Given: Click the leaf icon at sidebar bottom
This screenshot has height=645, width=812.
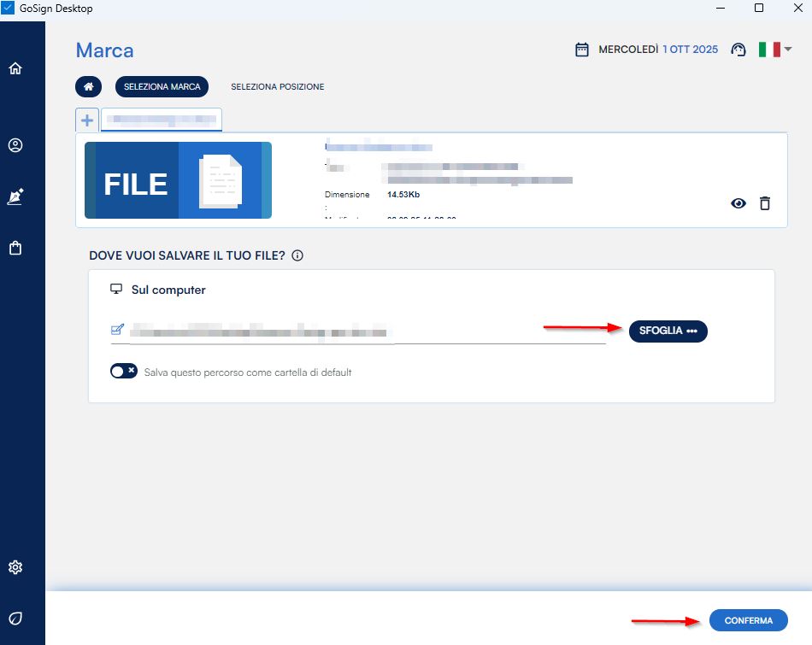Looking at the screenshot, I should 15,618.
